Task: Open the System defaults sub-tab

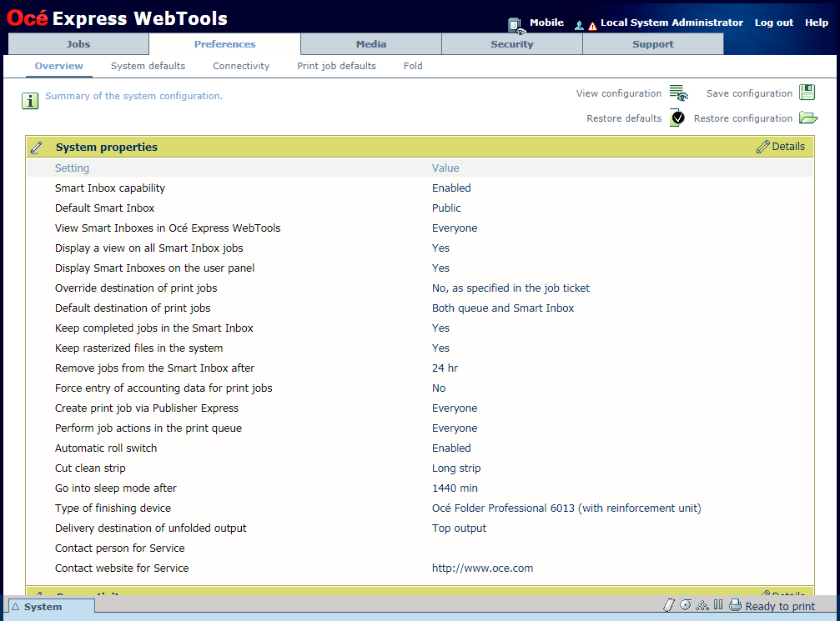Action: tap(148, 66)
